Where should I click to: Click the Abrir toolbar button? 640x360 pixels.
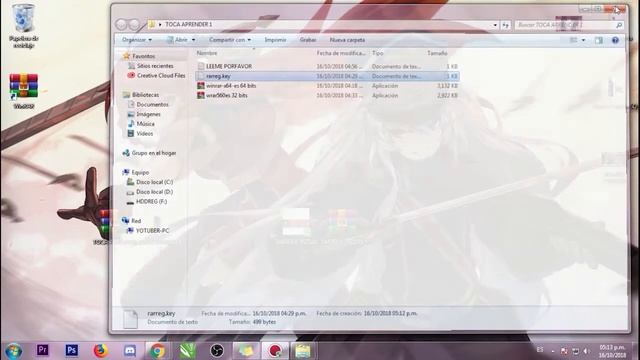coord(177,40)
